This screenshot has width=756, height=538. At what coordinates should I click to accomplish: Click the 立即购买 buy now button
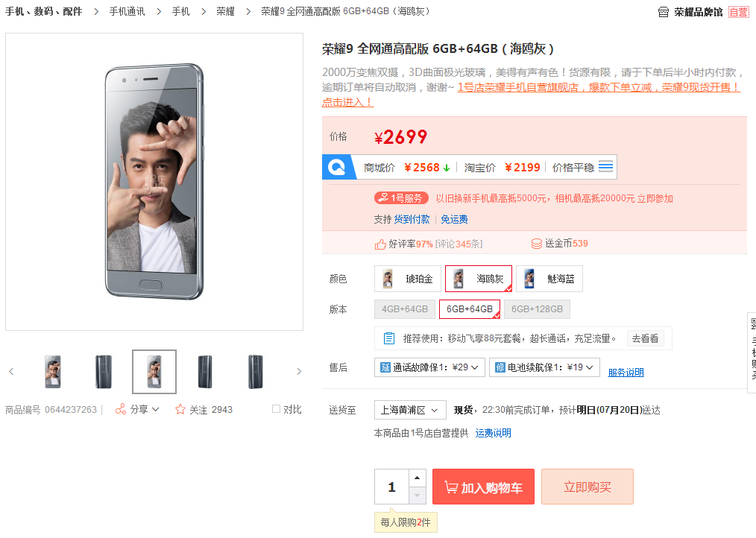click(x=587, y=487)
